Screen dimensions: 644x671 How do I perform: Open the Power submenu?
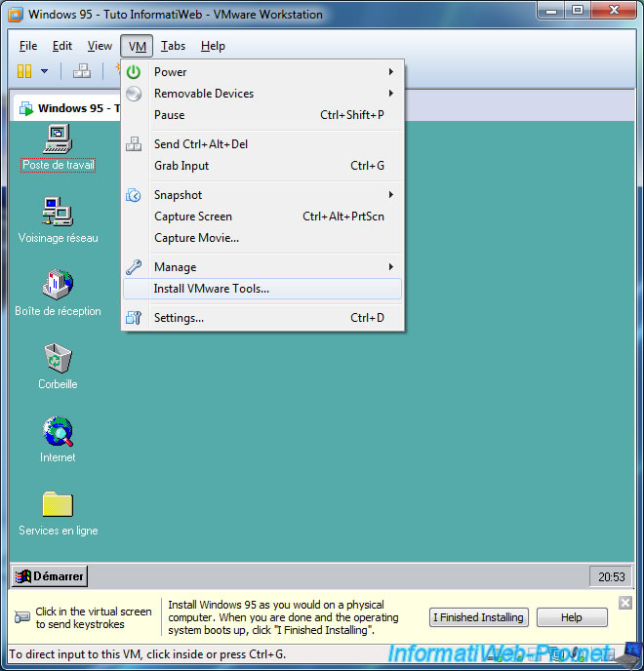(262, 72)
